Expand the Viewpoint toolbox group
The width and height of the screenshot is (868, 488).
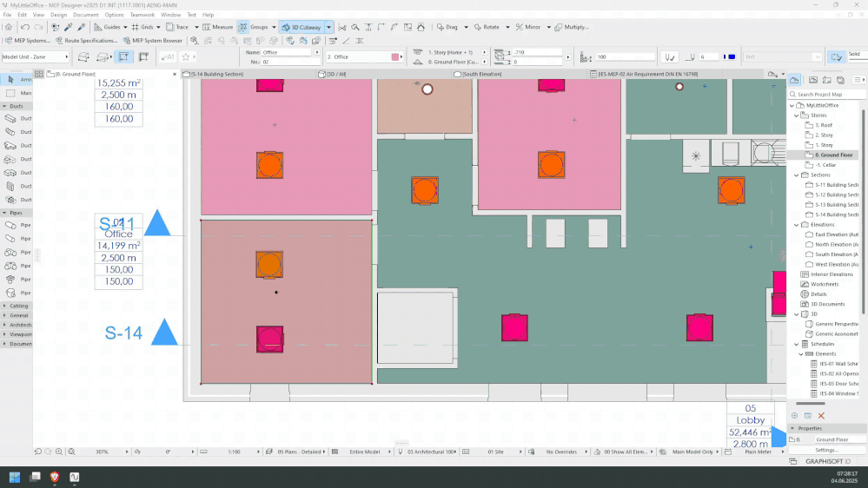point(4,334)
